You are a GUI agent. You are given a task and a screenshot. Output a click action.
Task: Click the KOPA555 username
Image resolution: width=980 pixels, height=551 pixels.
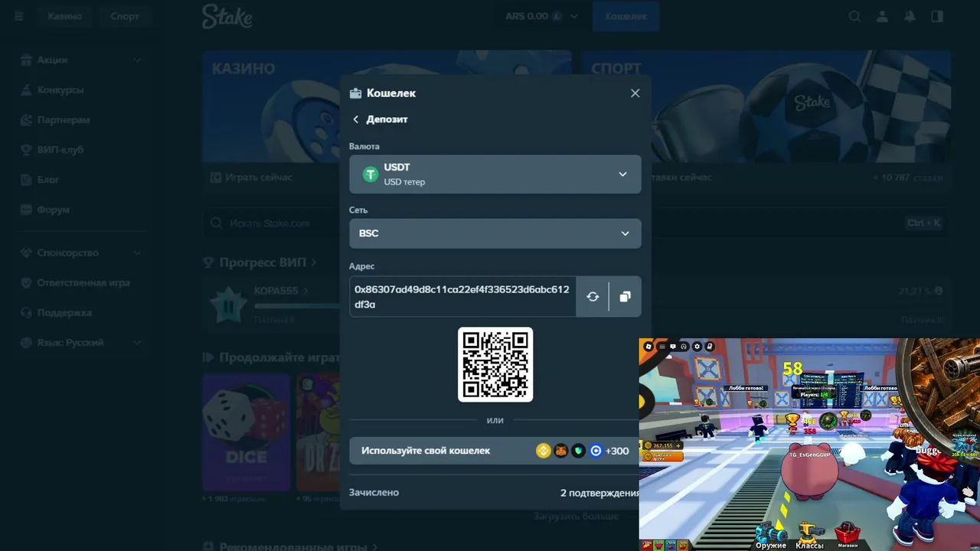[x=276, y=291]
